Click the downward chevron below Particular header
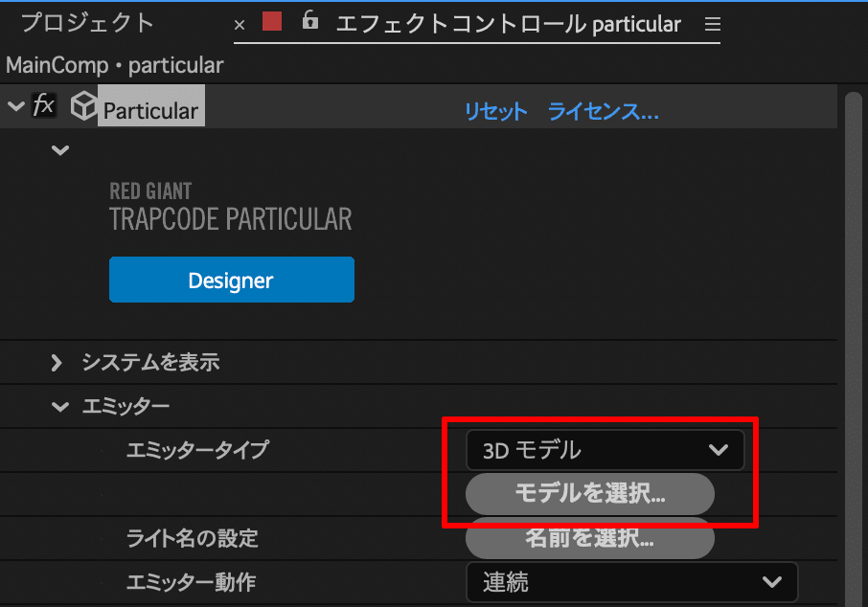Screen dimensions: 868x607 [60, 150]
